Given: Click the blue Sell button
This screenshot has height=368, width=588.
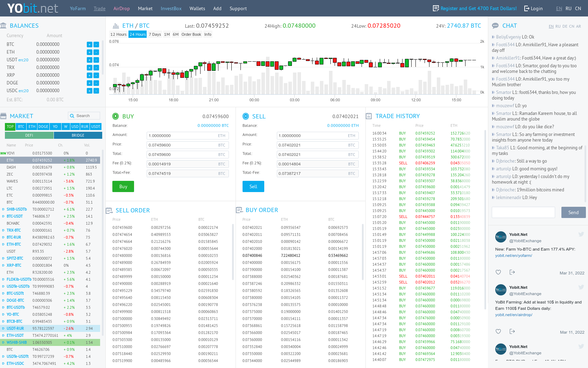Looking at the screenshot, I should point(253,186).
